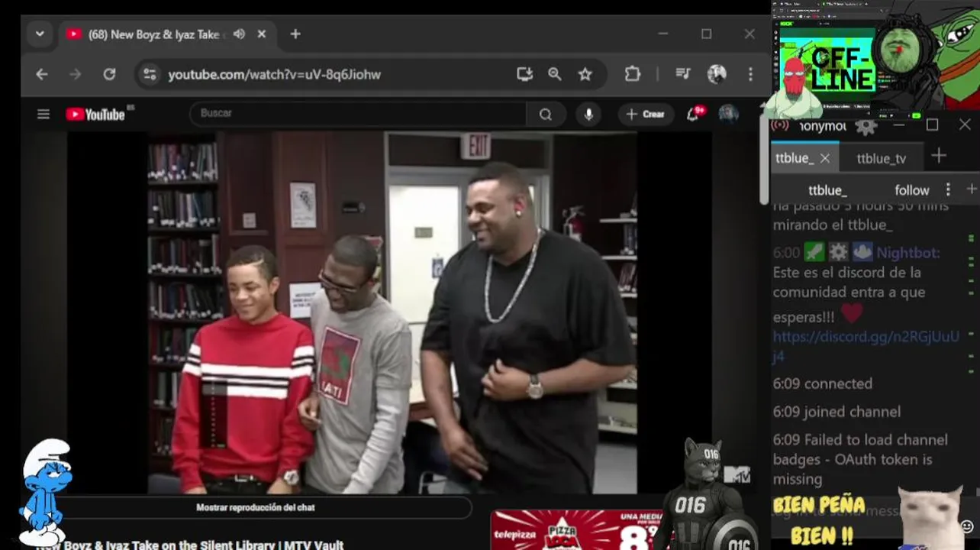Open YouTube hamburger guide menu
The width and height of the screenshot is (980, 550).
tap(44, 115)
